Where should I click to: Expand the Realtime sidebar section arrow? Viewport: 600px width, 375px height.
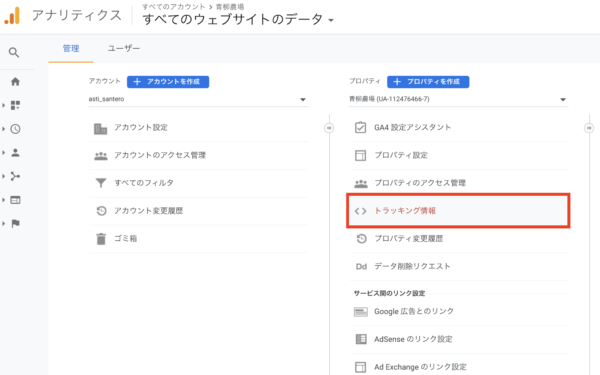point(3,129)
